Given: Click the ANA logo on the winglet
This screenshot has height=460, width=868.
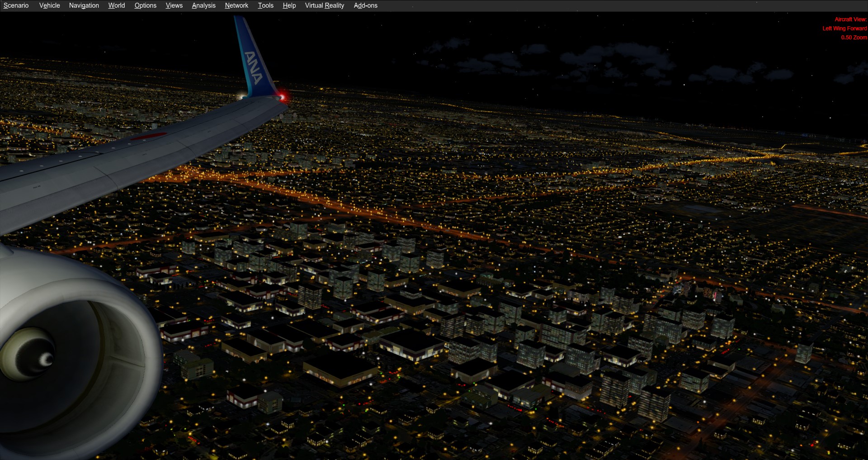Looking at the screenshot, I should pyautogui.click(x=253, y=67).
